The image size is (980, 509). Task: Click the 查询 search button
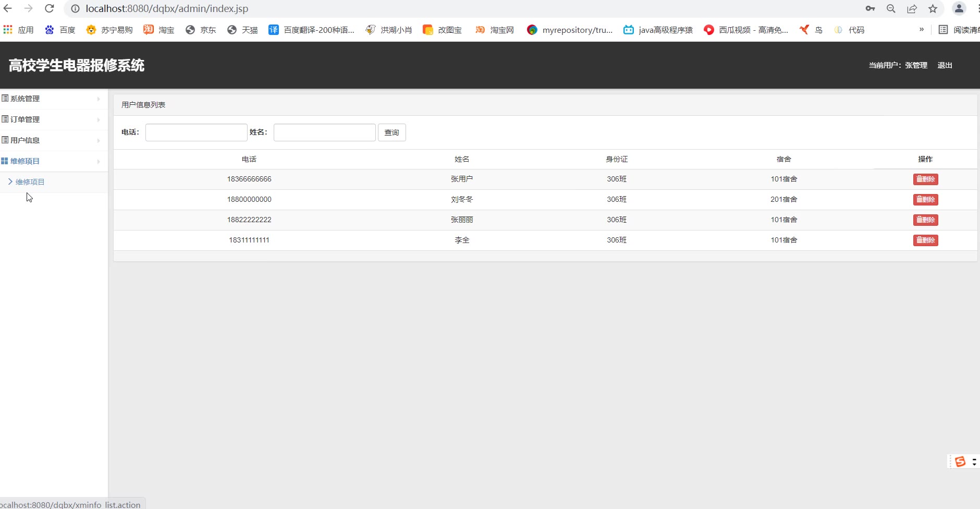tap(391, 132)
